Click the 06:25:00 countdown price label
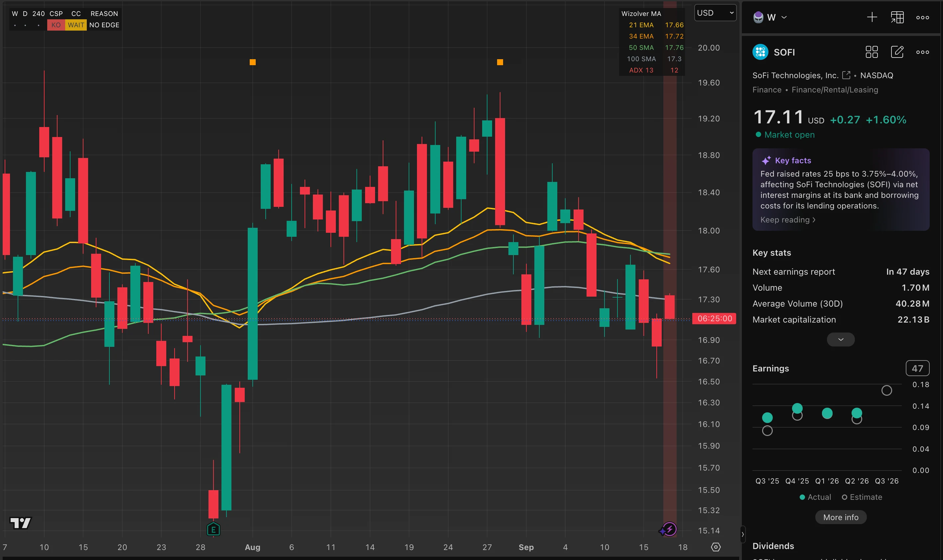The width and height of the screenshot is (943, 560). [x=715, y=319]
